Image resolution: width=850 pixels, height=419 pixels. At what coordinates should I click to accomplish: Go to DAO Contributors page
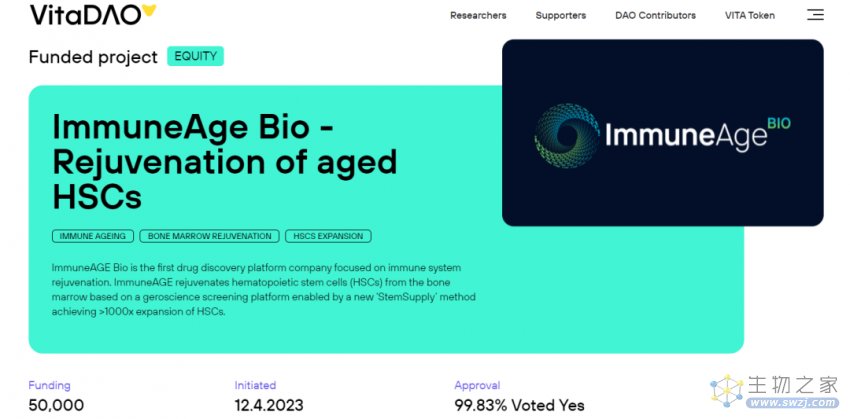coord(655,15)
